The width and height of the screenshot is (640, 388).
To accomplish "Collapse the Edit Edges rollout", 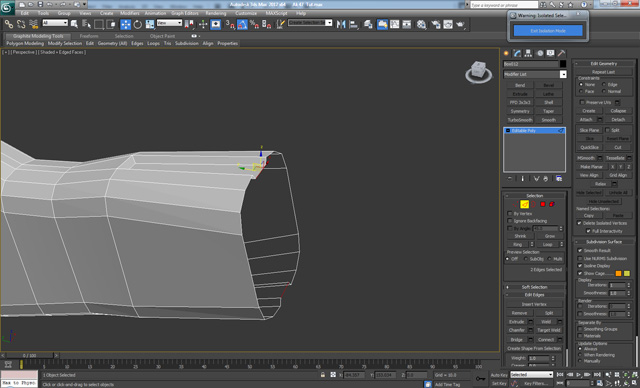I will coord(534,295).
